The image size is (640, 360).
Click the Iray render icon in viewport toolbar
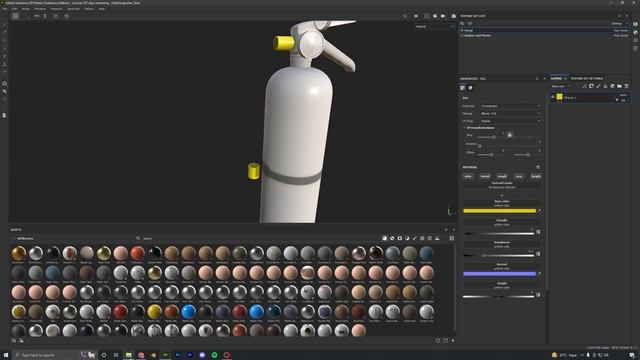point(453,16)
